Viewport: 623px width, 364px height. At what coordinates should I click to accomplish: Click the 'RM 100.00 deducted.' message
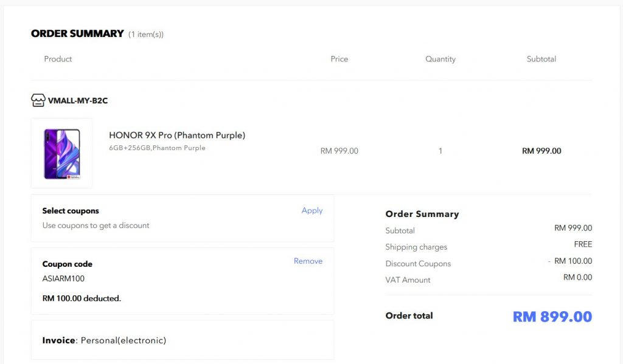point(82,298)
